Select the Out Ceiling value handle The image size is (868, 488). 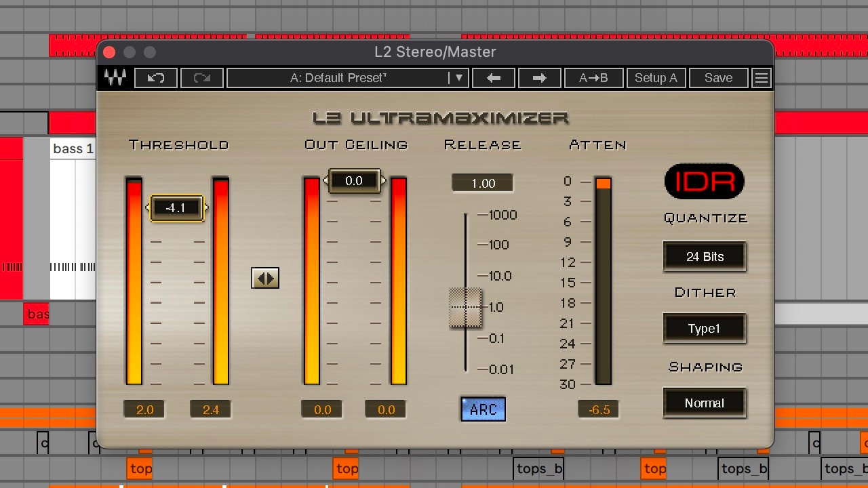354,181
